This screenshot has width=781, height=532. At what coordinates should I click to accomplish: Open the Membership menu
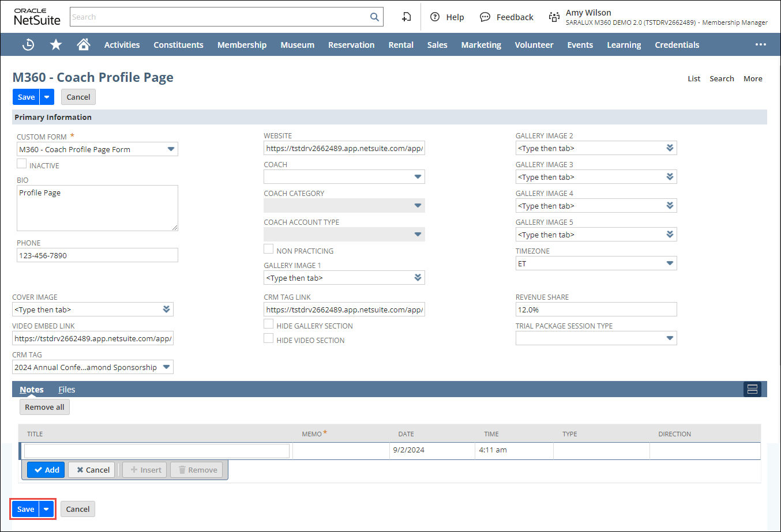(242, 44)
